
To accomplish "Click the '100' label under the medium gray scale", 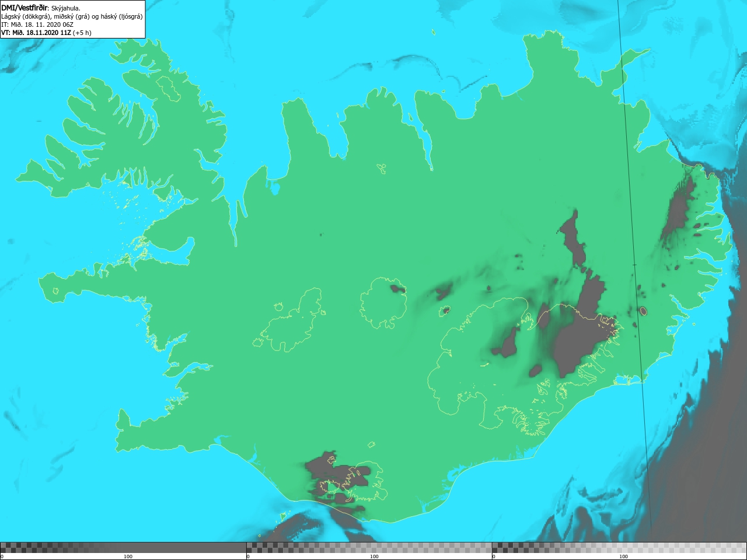I will pos(374,556).
